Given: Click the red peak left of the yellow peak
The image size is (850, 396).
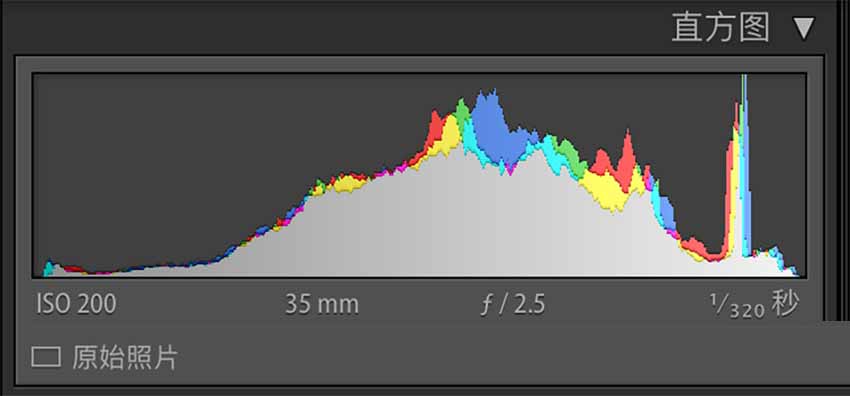Looking at the screenshot, I should coord(434,130).
